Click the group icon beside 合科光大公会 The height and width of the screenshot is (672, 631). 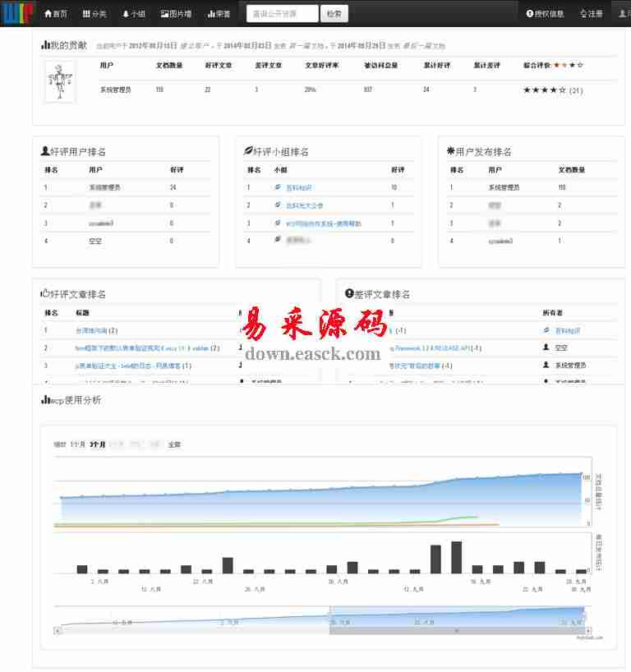278,205
